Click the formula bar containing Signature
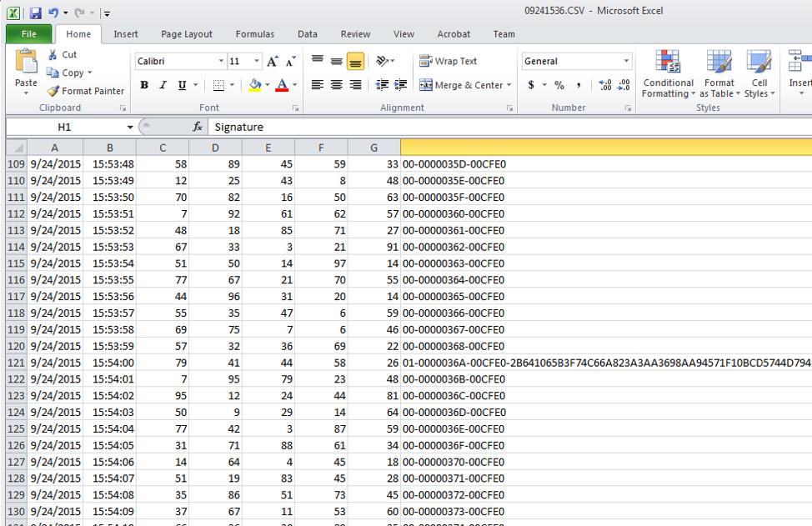812x526 pixels. pyautogui.click(x=510, y=127)
